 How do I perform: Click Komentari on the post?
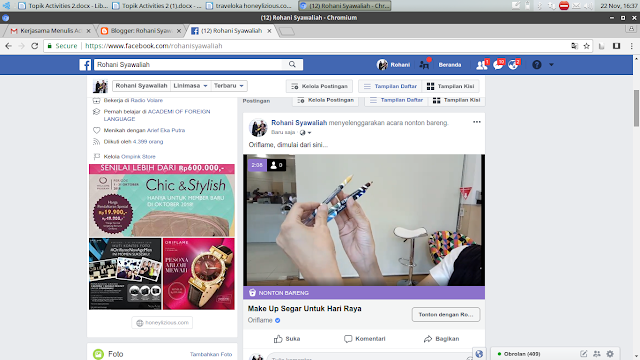click(x=364, y=339)
